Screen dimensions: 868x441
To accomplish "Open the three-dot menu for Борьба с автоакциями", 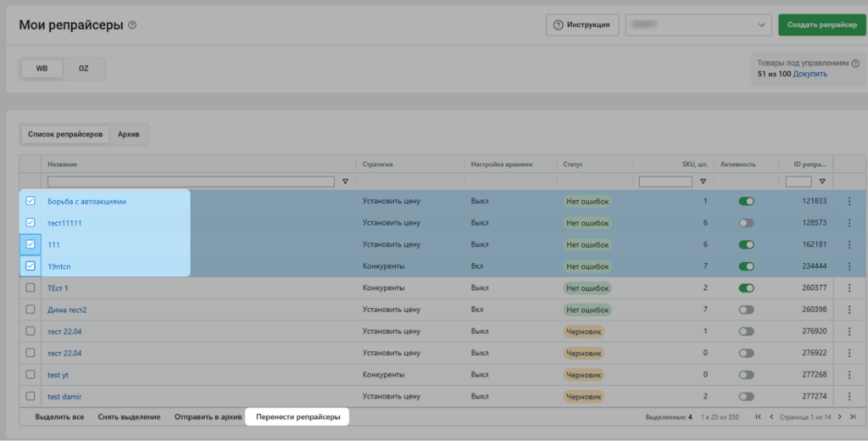I will coord(849,201).
